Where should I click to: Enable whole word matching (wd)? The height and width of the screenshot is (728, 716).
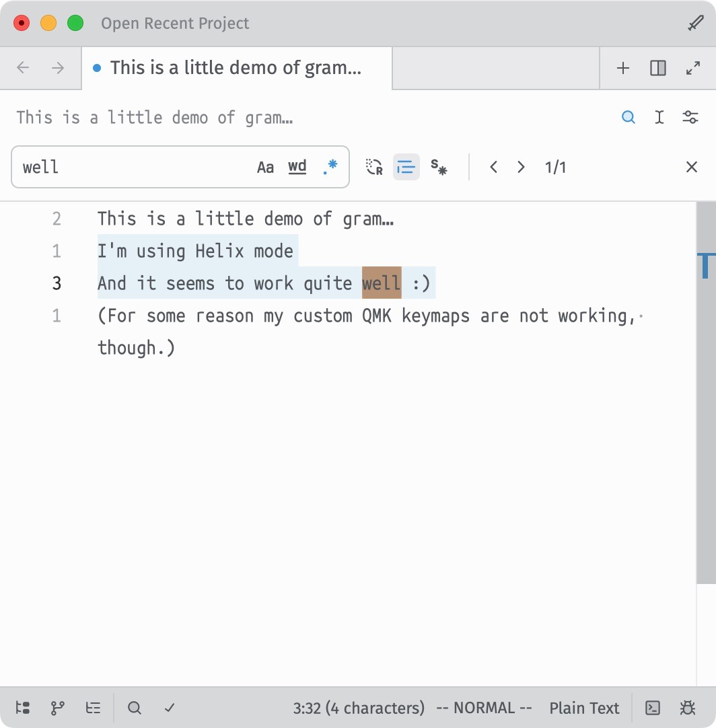pyautogui.click(x=297, y=167)
